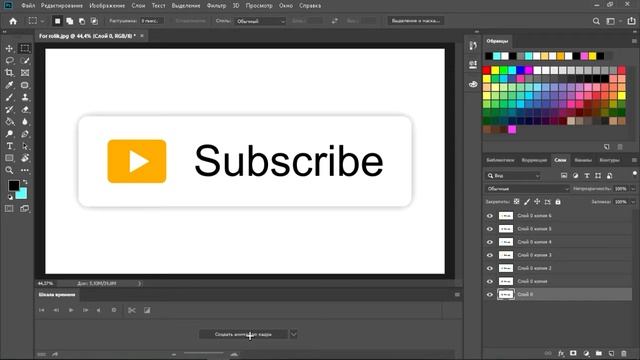Add layer style with fx icon

pyautogui.click(x=561, y=353)
